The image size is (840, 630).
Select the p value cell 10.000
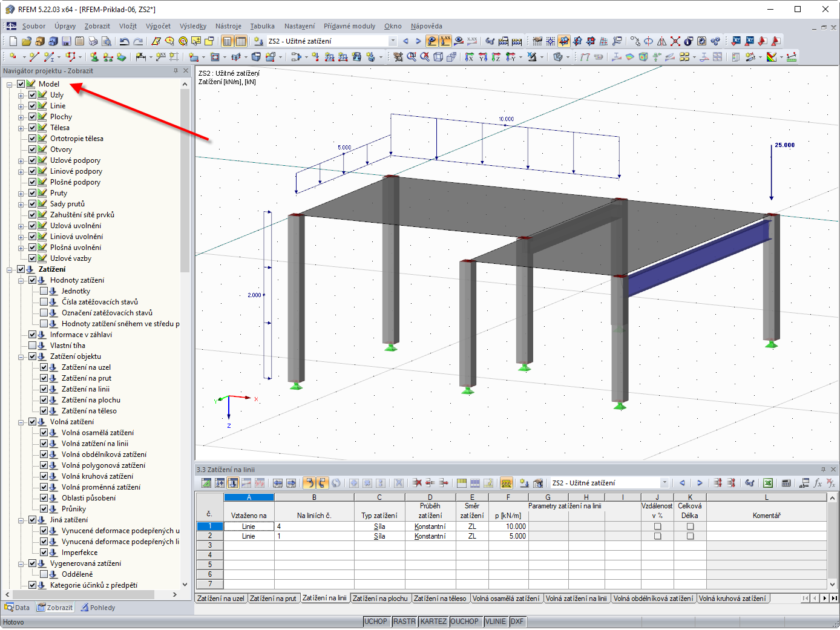tap(508, 527)
